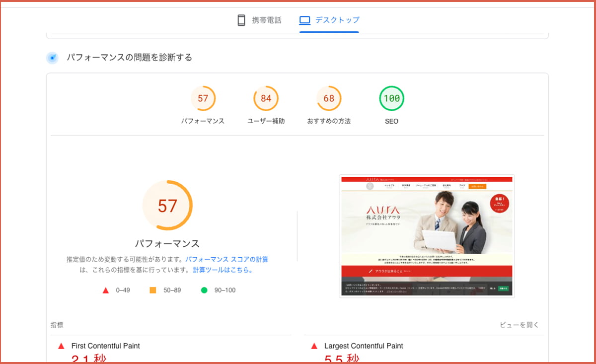Expand the Largest Contentful Paint metric
This screenshot has height=364, width=596.
point(363,346)
